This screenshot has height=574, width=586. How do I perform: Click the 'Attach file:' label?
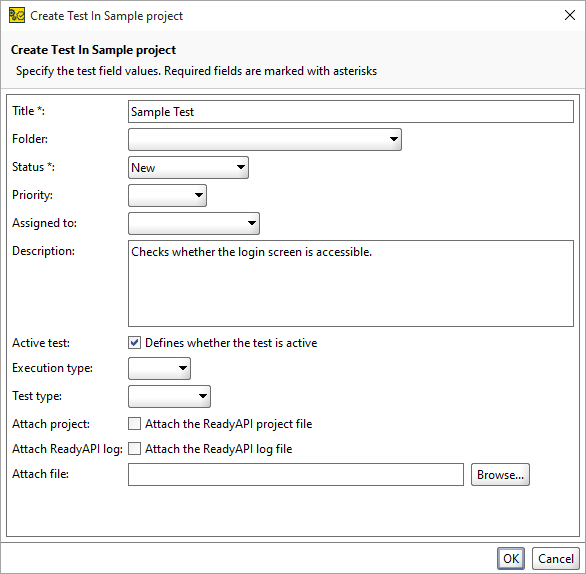click(40, 474)
